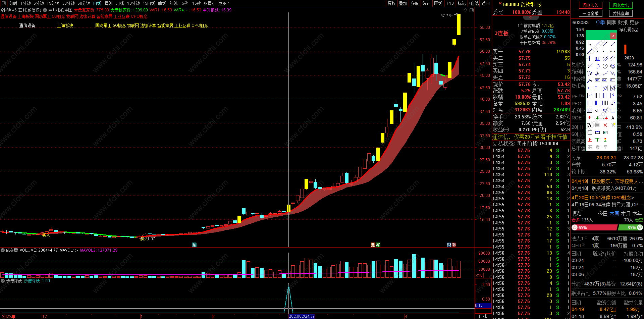Screen dimensions: 644x319
Task: Select the 同季 financial tab
Action: (612, 22)
